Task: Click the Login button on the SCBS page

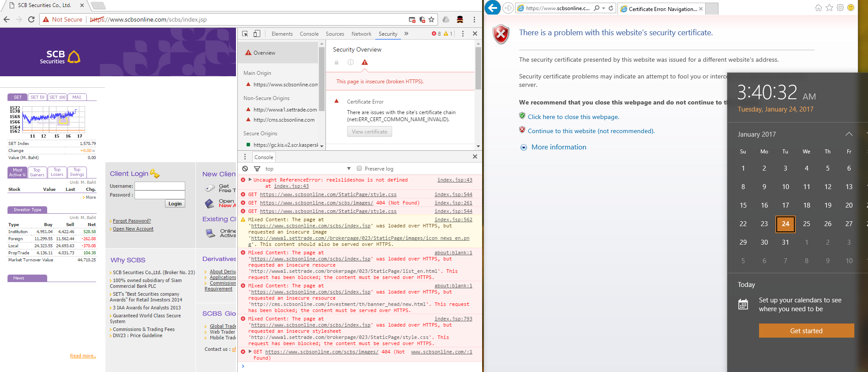Action: (x=175, y=204)
